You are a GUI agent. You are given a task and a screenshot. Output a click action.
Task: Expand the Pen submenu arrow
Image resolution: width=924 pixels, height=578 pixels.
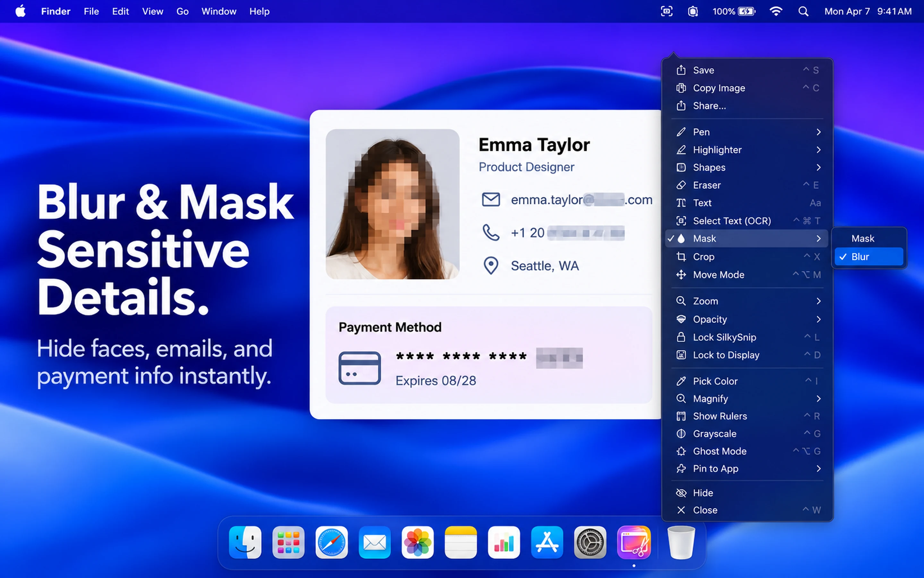pos(818,132)
